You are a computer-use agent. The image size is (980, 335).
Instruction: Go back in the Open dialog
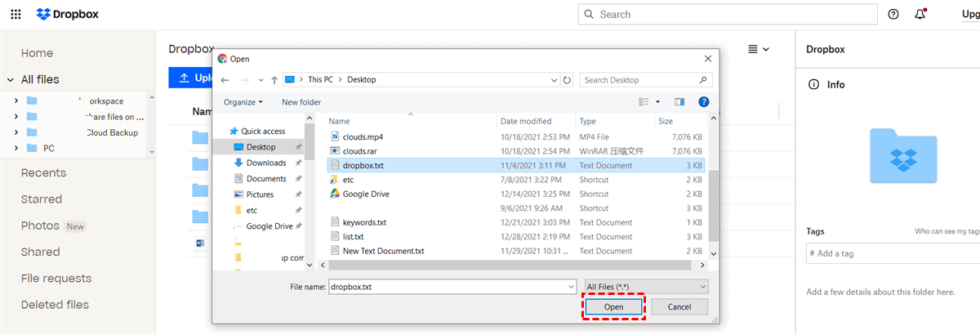[225, 80]
